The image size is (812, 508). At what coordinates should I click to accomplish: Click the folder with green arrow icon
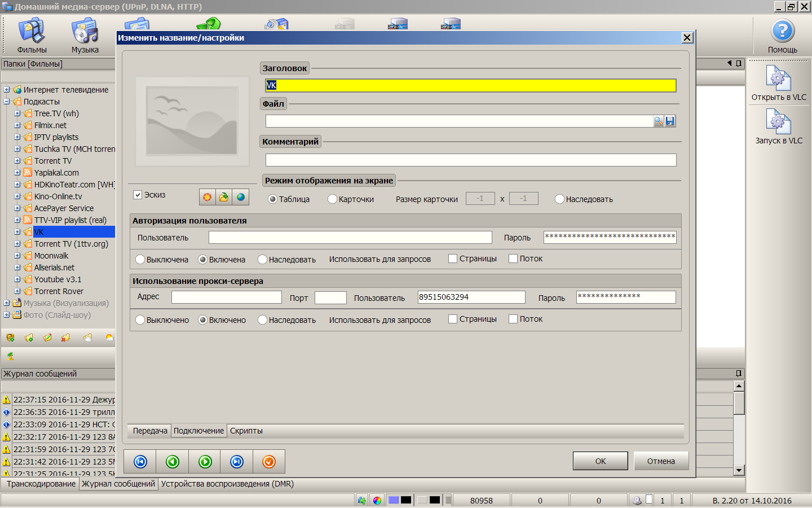coord(224,197)
